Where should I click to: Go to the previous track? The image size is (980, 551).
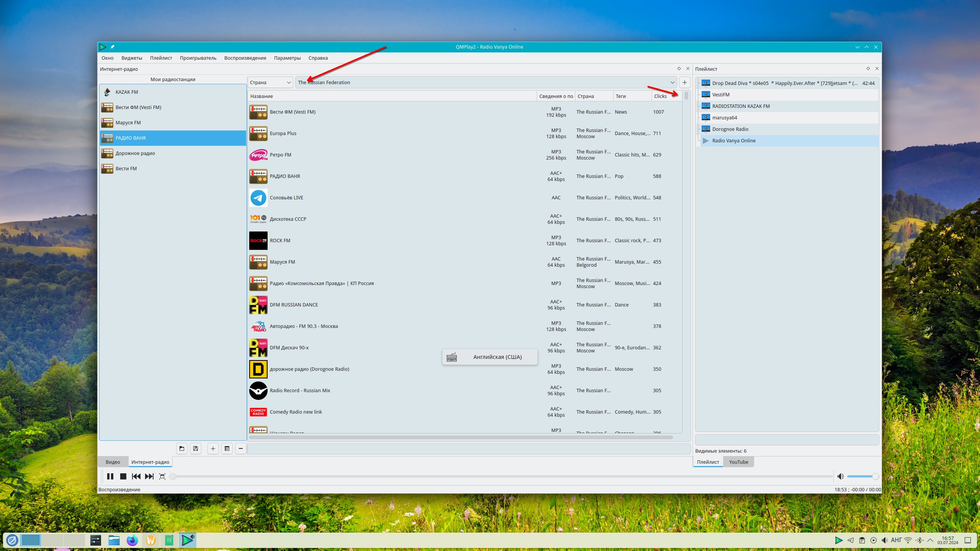tap(136, 476)
